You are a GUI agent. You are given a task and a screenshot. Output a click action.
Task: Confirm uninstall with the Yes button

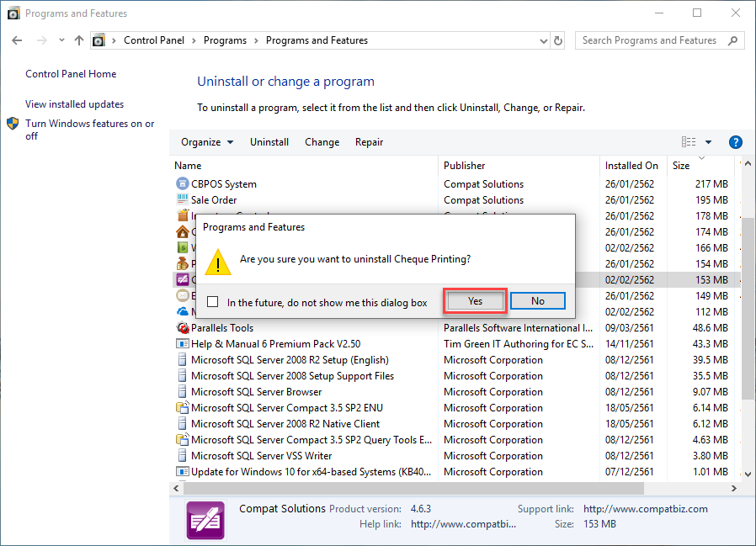[476, 300]
